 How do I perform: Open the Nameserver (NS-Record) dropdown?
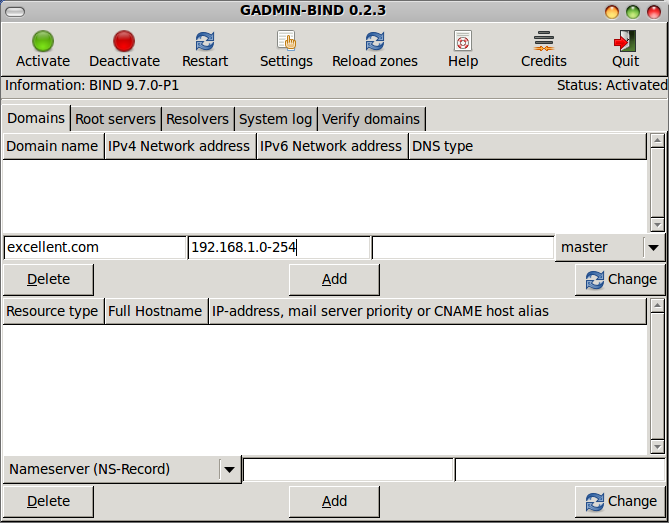tap(229, 469)
